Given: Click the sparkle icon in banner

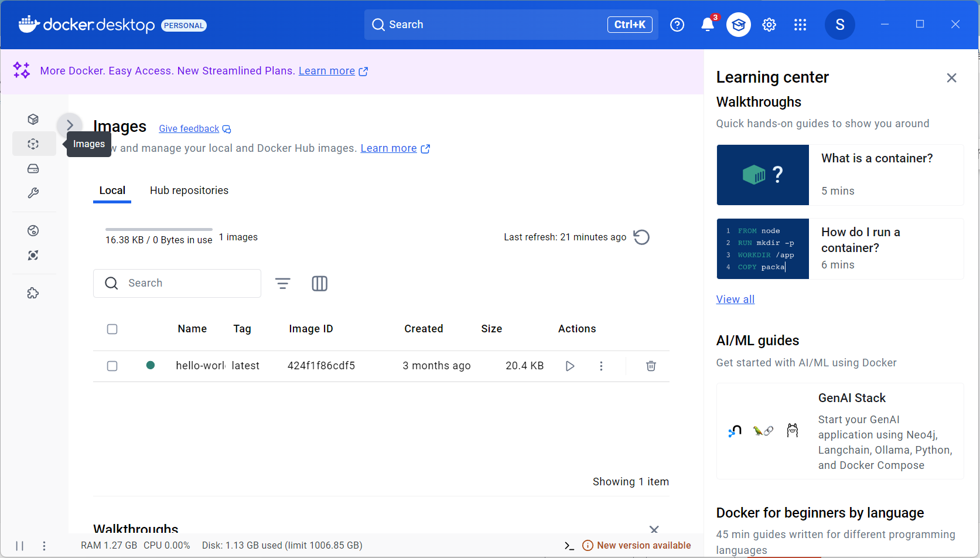Looking at the screenshot, I should [x=22, y=70].
